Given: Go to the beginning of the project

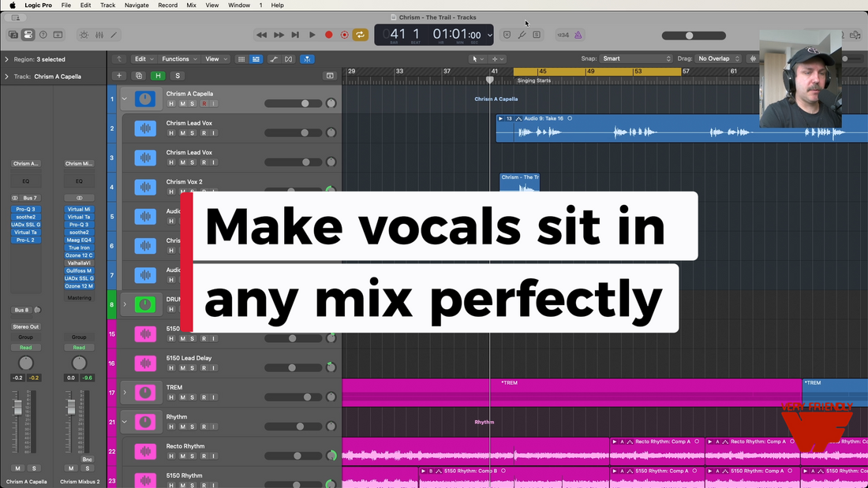Looking at the screenshot, I should point(295,35).
